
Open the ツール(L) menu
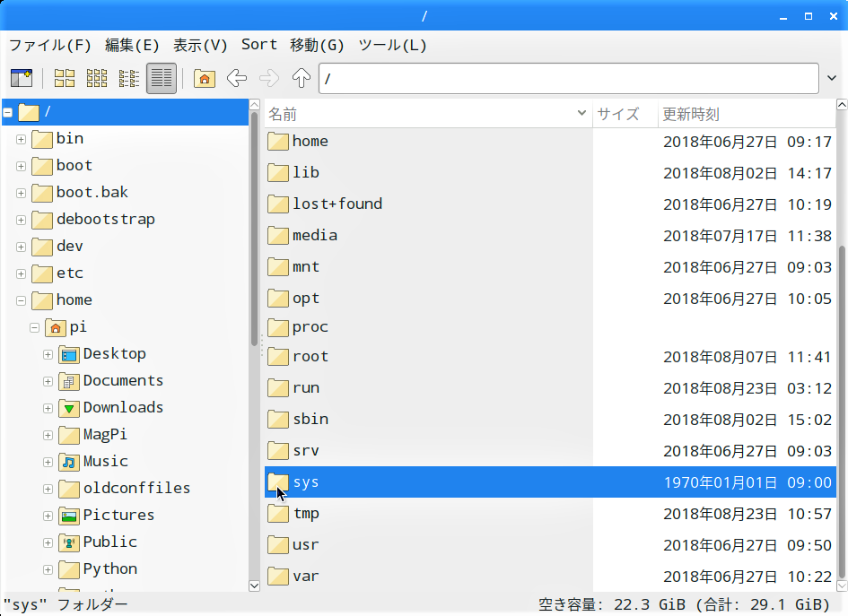(393, 45)
